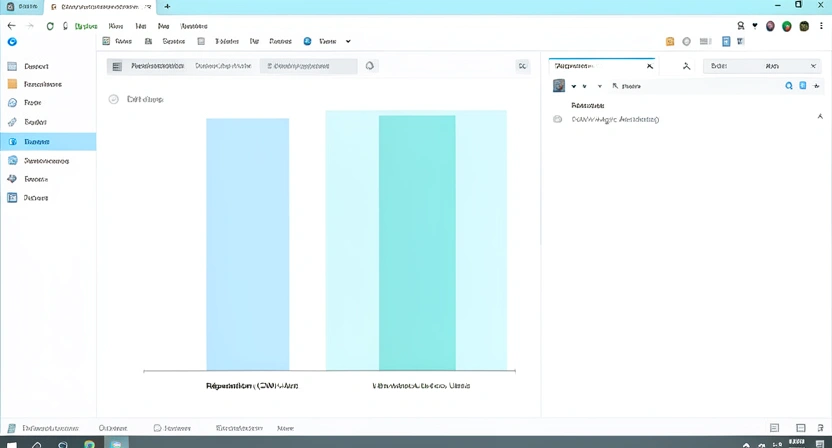Click the light blue bar in the chart
The width and height of the screenshot is (832, 448).
point(247,244)
